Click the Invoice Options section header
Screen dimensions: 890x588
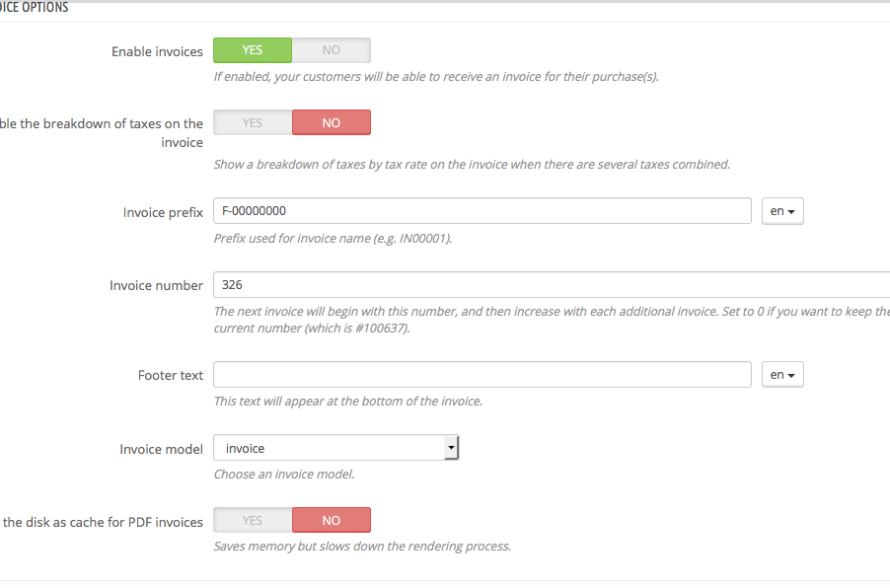[35, 8]
